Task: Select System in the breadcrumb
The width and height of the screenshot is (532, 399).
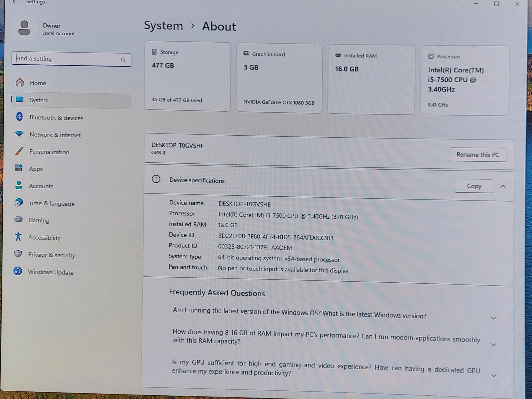Action: point(163,26)
